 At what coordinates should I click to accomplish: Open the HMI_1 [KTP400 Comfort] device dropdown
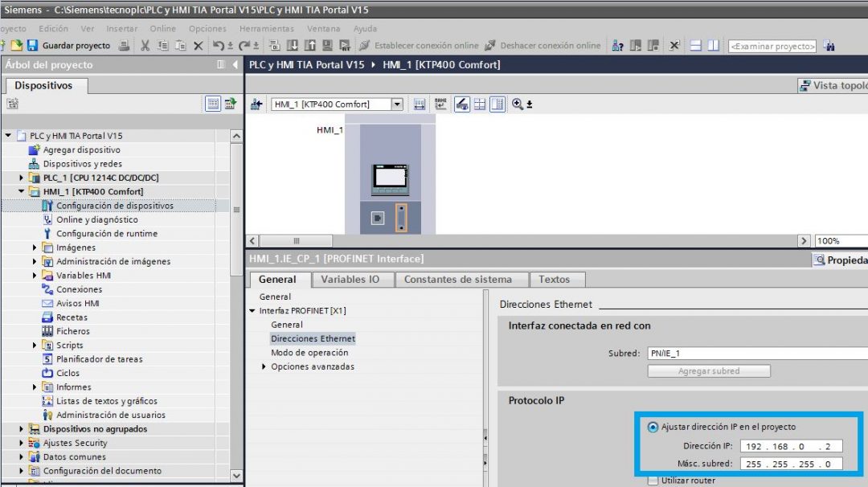[x=397, y=104]
